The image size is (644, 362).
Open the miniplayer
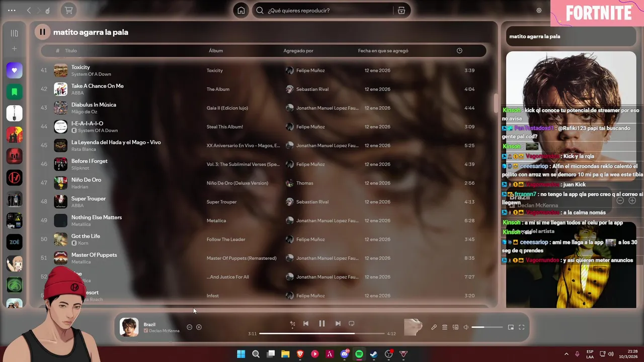coord(511,327)
